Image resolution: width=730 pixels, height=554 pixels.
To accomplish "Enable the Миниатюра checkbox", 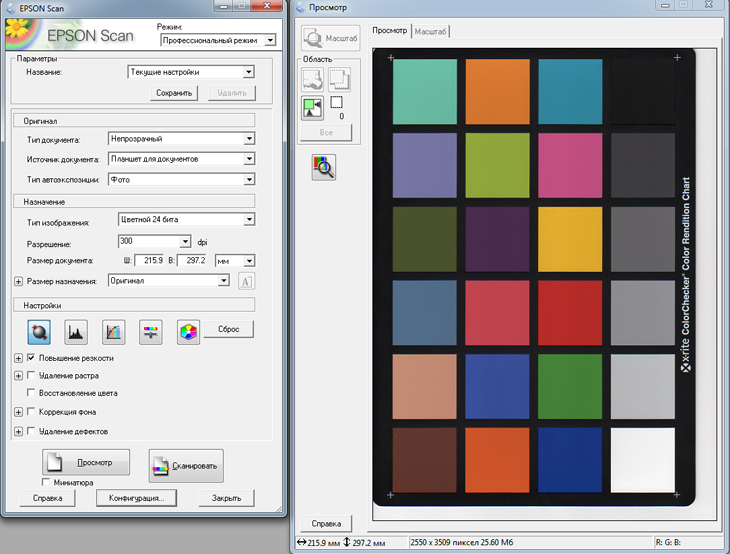I will pyautogui.click(x=46, y=482).
